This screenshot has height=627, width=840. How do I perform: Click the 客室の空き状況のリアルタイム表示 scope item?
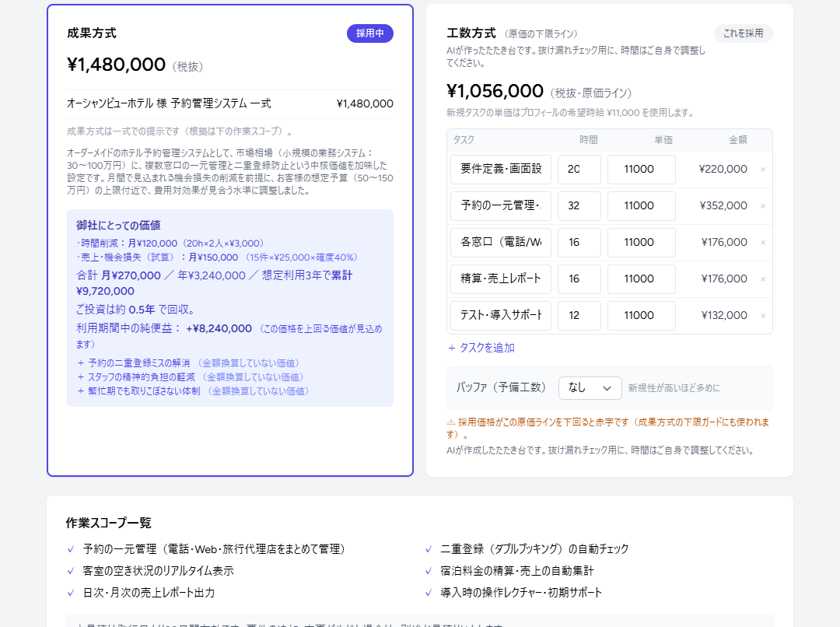(x=158, y=571)
